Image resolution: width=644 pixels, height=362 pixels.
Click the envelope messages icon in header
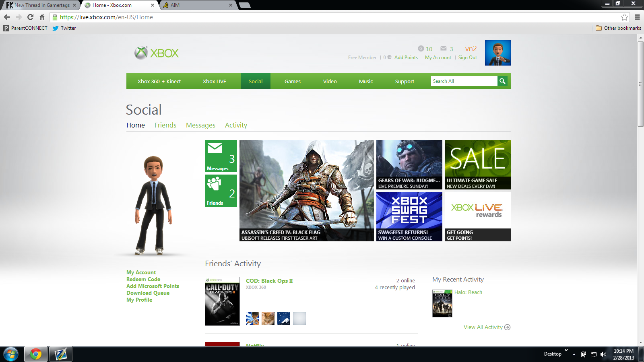point(444,49)
